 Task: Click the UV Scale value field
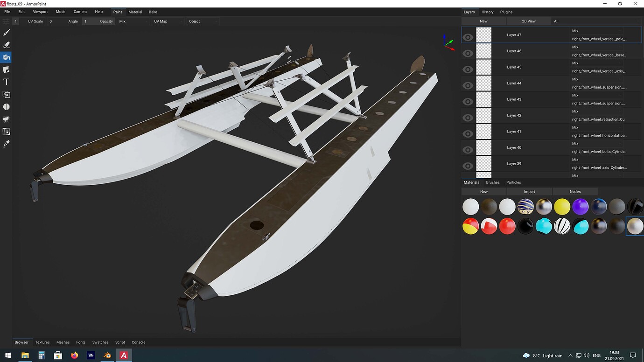[29, 21]
